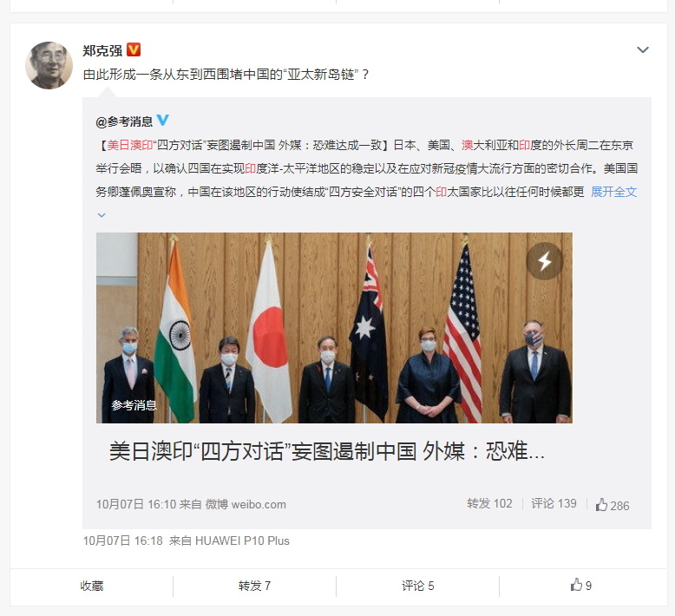Open comments via 评论 5
Image resolution: width=675 pixels, height=616 pixels.
point(417,586)
